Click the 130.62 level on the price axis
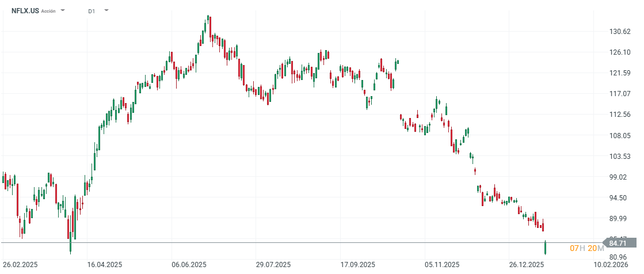644x274 pixels. (620, 32)
